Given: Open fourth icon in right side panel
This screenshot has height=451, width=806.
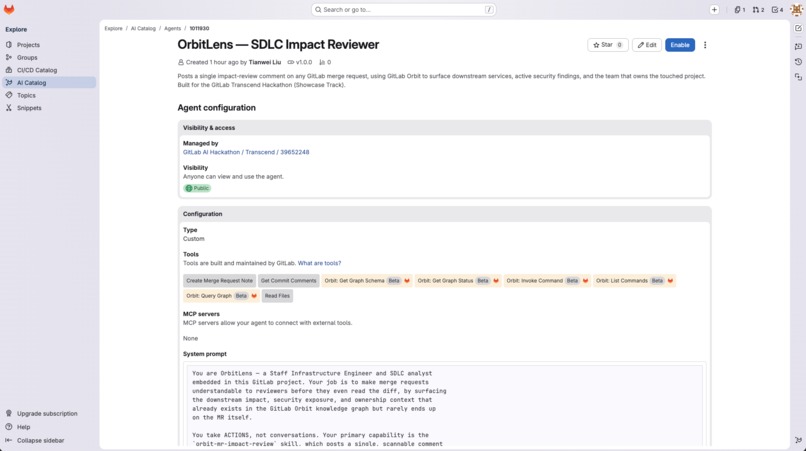Looking at the screenshot, I should 798,77.
